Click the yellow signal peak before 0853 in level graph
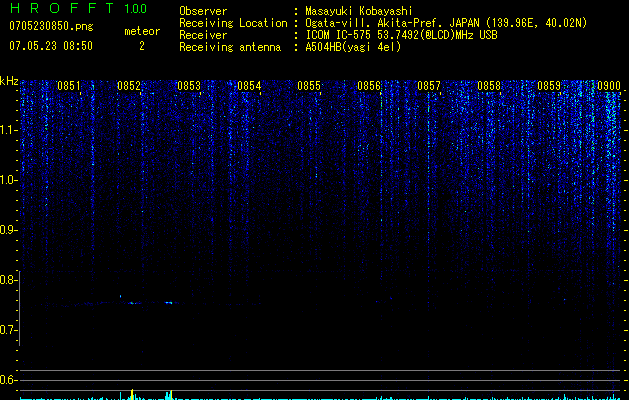The image size is (629, 400). (x=171, y=395)
